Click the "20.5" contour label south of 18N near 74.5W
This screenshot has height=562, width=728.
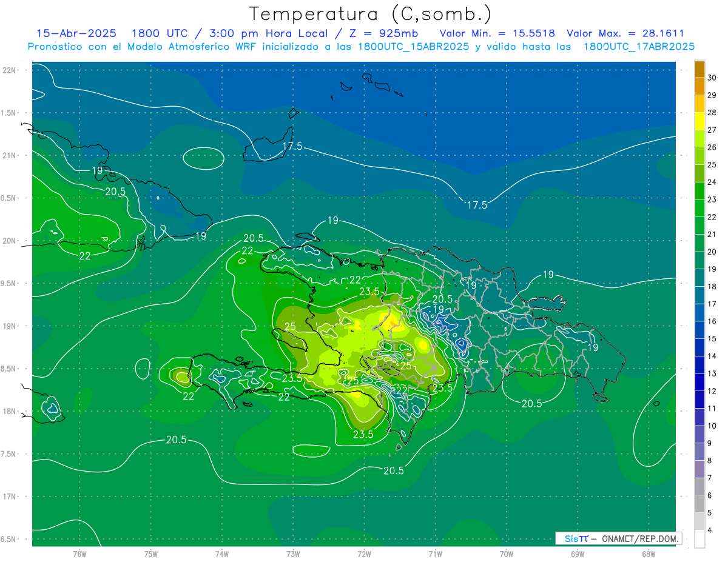[x=176, y=440]
